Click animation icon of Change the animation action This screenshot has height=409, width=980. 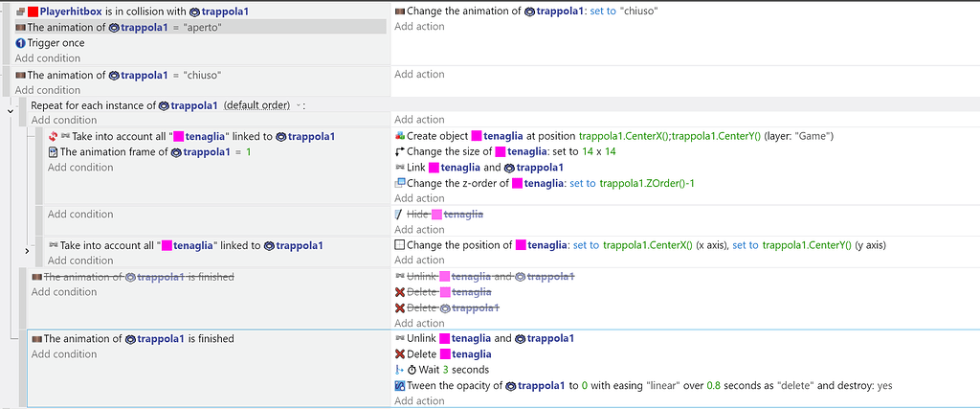400,11
